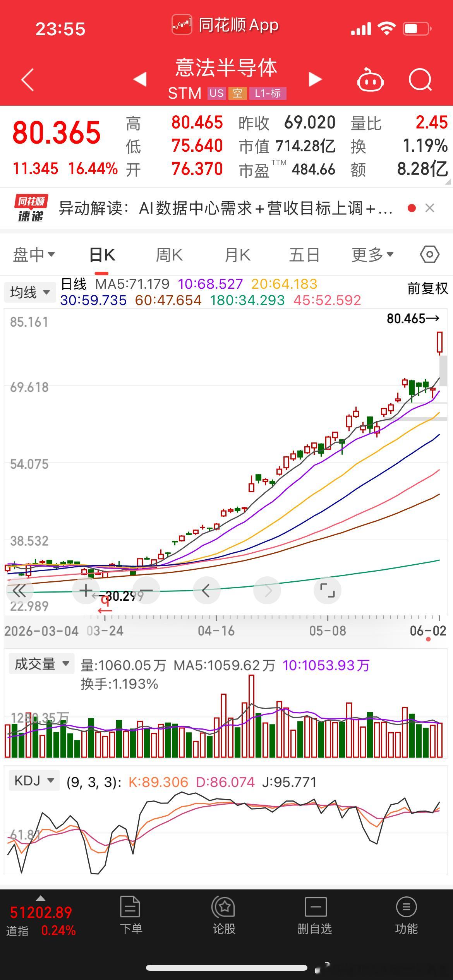Tap 前复权 adjustment setting

click(427, 288)
